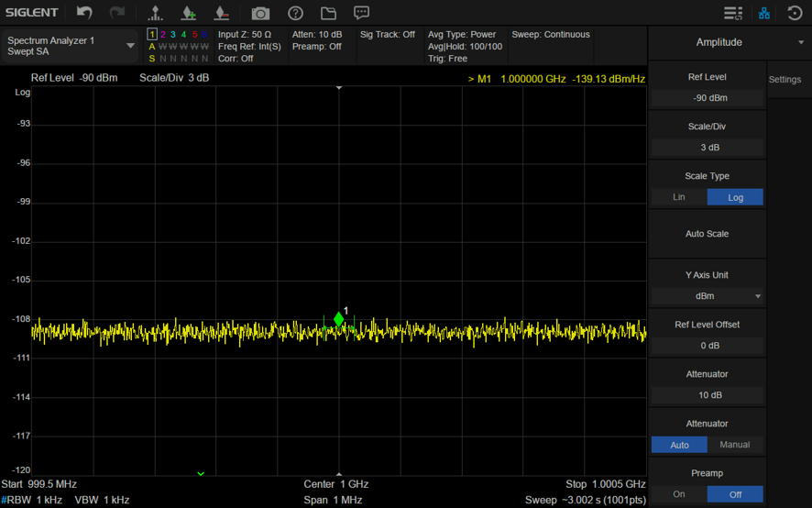Click Preamp: Off status in header
812x508 pixels.
pos(317,47)
